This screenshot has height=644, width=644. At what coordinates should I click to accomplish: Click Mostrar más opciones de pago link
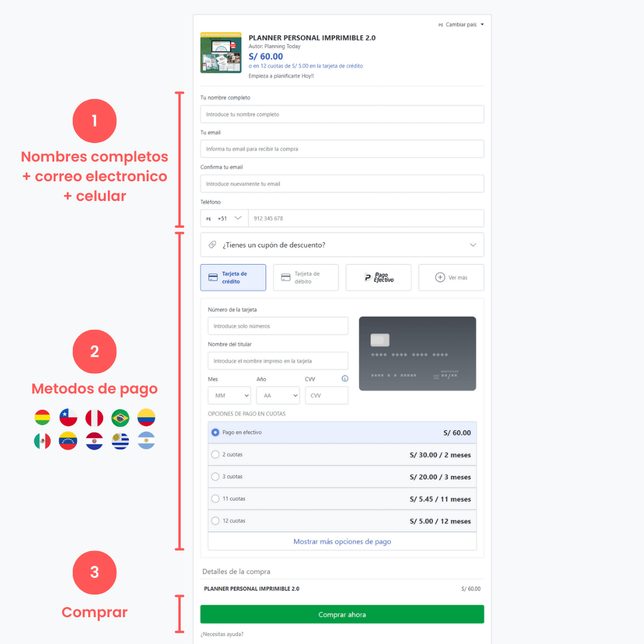click(x=342, y=541)
